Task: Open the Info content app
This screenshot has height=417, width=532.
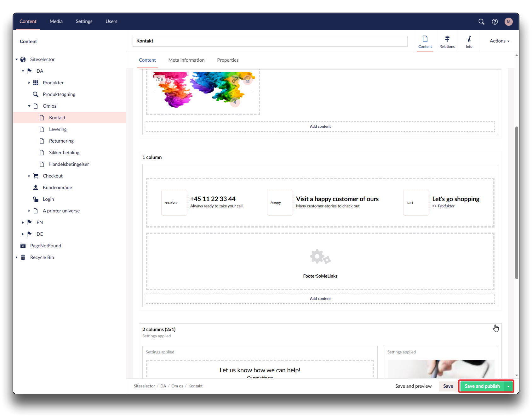Action: coord(469,41)
